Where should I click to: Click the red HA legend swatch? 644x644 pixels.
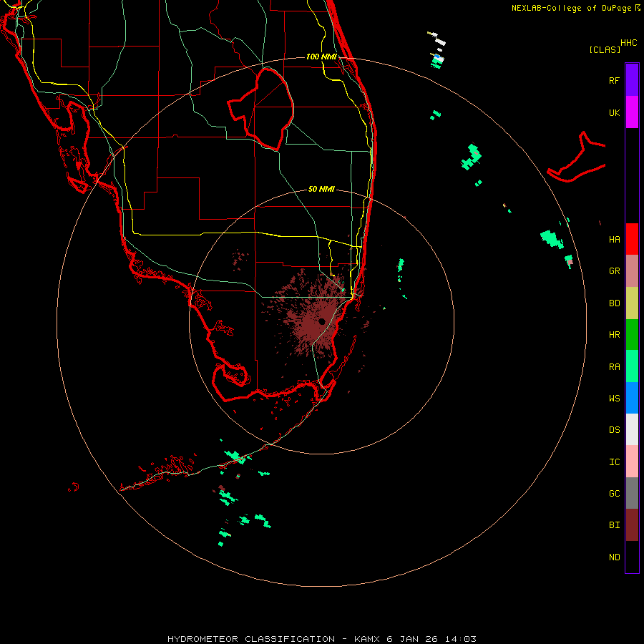(x=632, y=239)
